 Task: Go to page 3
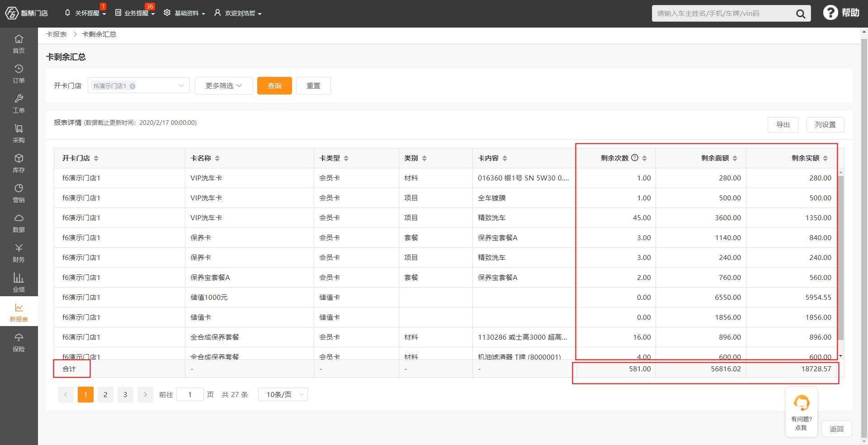tap(125, 394)
